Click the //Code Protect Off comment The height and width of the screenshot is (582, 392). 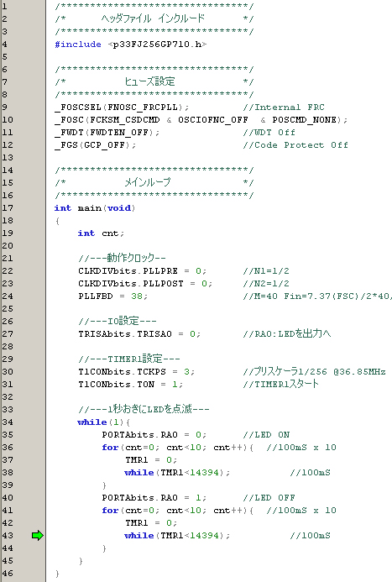(x=295, y=145)
